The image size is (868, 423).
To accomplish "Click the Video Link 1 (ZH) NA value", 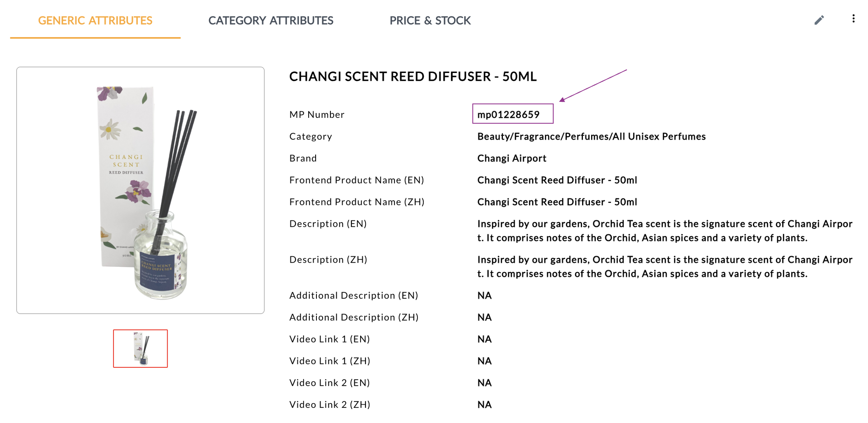I will [484, 361].
